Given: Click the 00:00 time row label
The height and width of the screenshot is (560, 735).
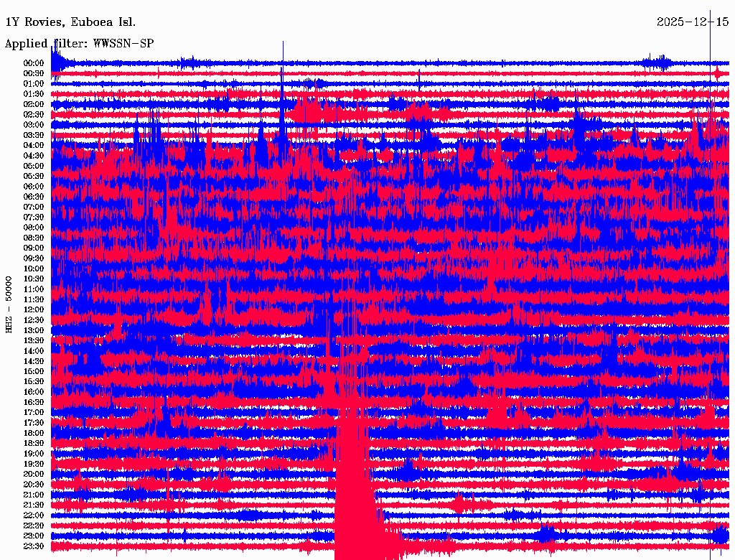Looking at the screenshot, I should point(33,63).
